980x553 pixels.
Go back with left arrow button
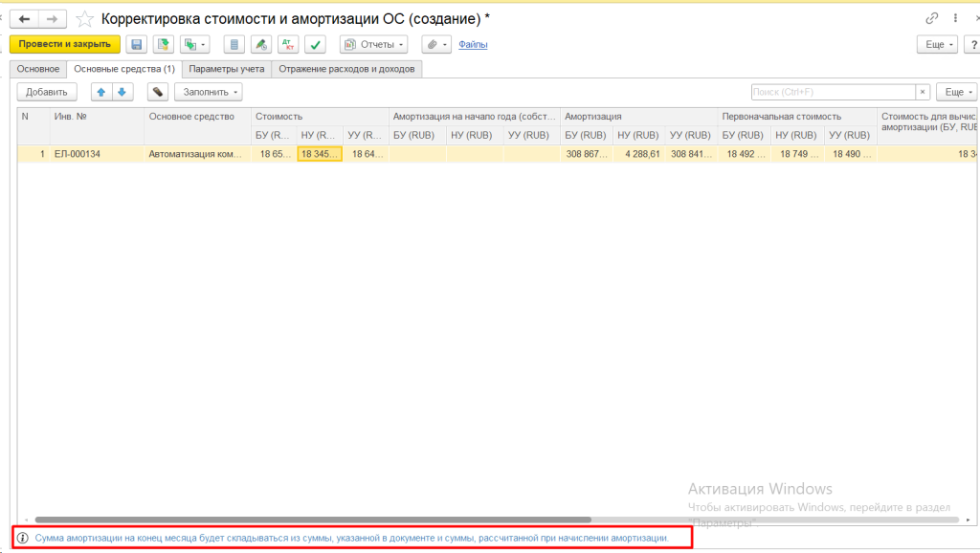point(23,18)
